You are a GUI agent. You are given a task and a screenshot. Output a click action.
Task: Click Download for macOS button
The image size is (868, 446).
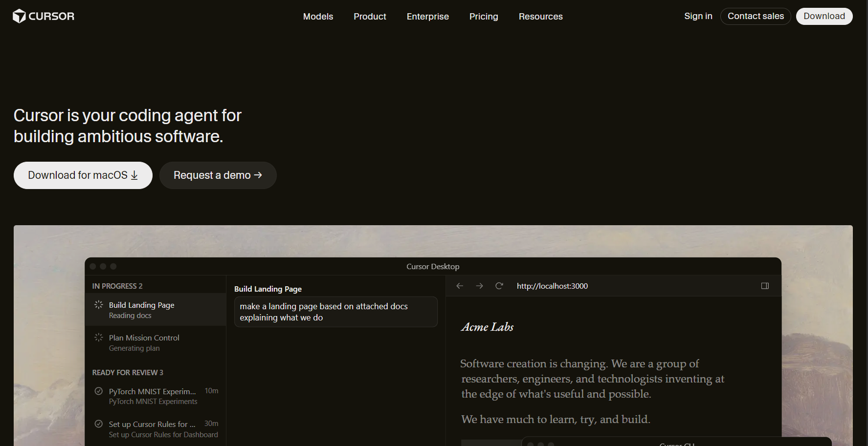[x=83, y=175]
